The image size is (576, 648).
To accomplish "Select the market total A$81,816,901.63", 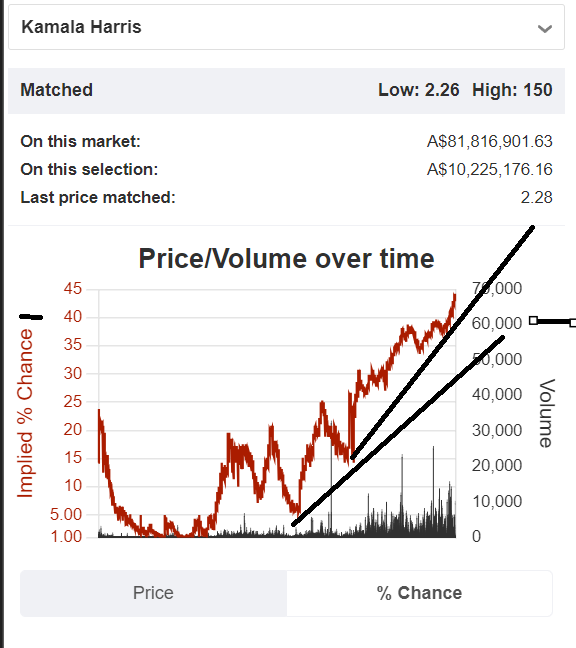I will pos(490,141).
